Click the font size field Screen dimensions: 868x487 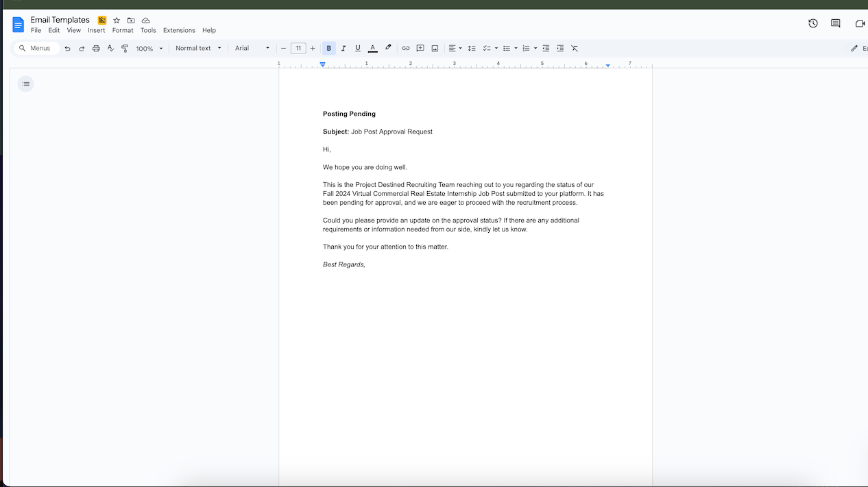298,49
